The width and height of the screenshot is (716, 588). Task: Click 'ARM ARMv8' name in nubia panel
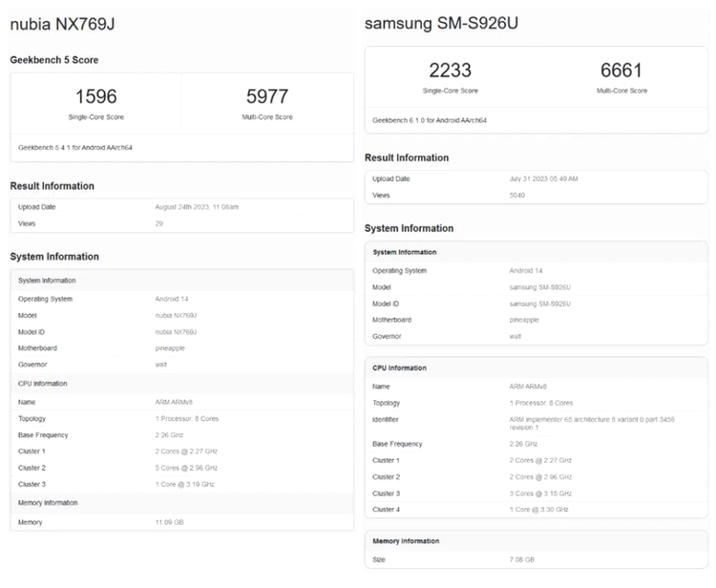[x=174, y=402]
